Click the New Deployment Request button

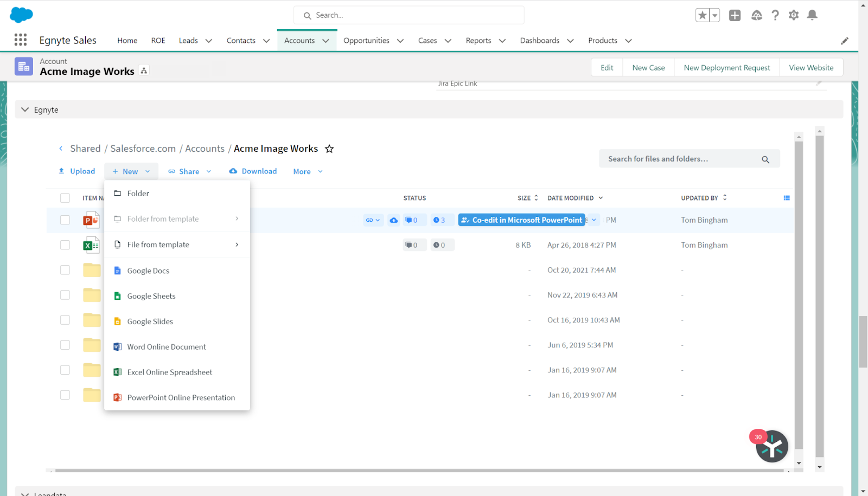pyautogui.click(x=726, y=68)
